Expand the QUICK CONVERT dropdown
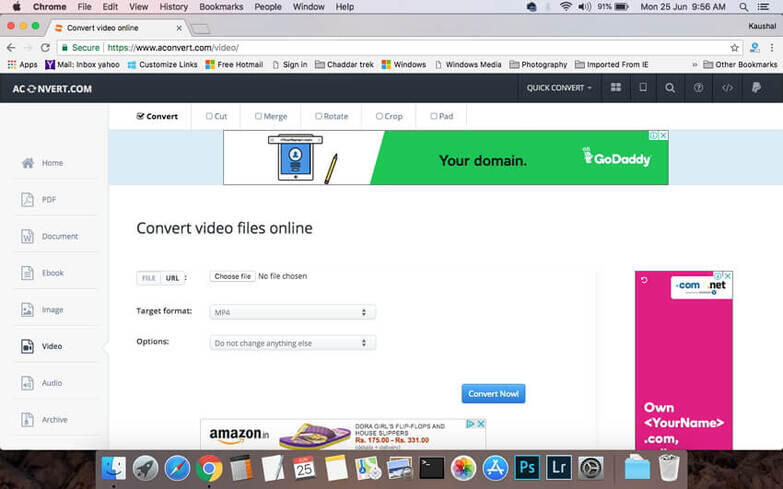The height and width of the screenshot is (489, 783). (x=559, y=88)
